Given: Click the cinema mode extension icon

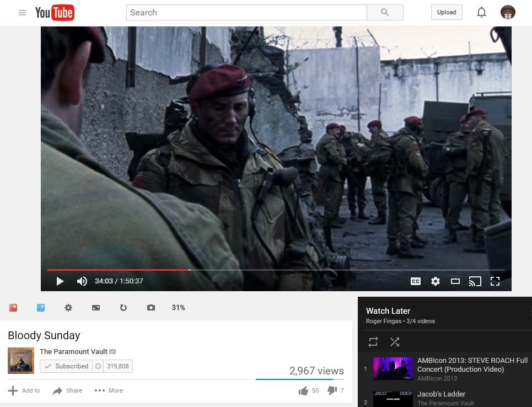Looking at the screenshot, I should pyautogui.click(x=96, y=308).
